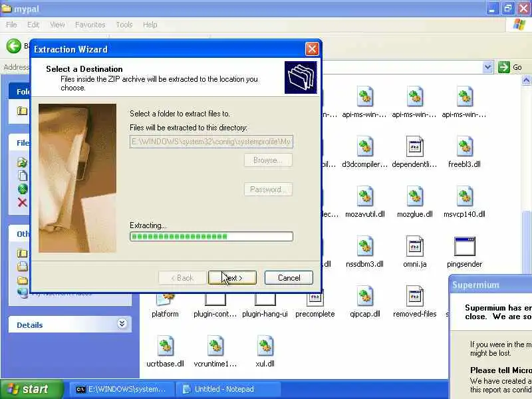Image resolution: width=532 pixels, height=399 pixels.
Task: Switch to Untitled - Notepad taskbar item
Action: click(228, 389)
